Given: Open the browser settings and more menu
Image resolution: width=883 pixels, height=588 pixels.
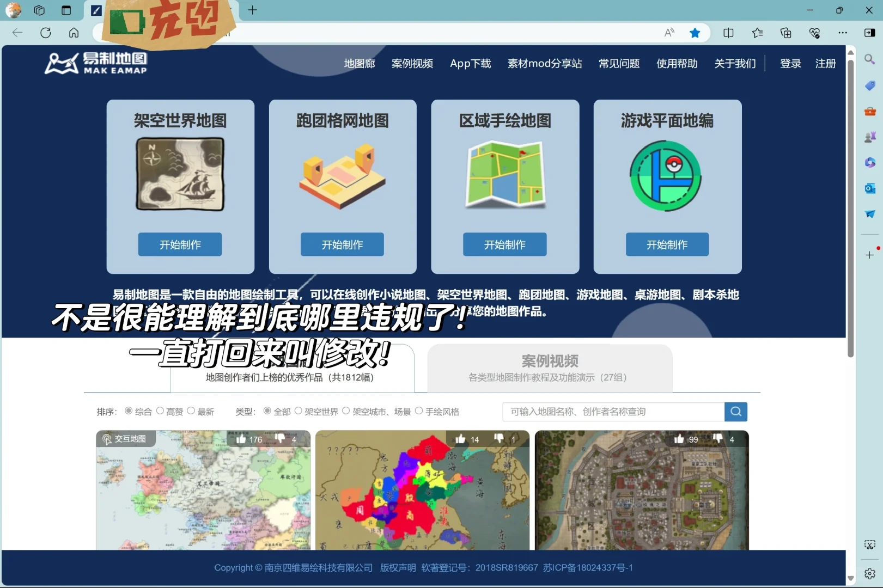Looking at the screenshot, I should point(843,33).
